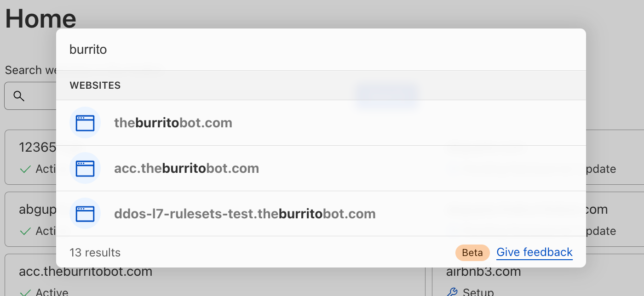Click the website icon next to acc.theburritobot.com result

coord(85,168)
